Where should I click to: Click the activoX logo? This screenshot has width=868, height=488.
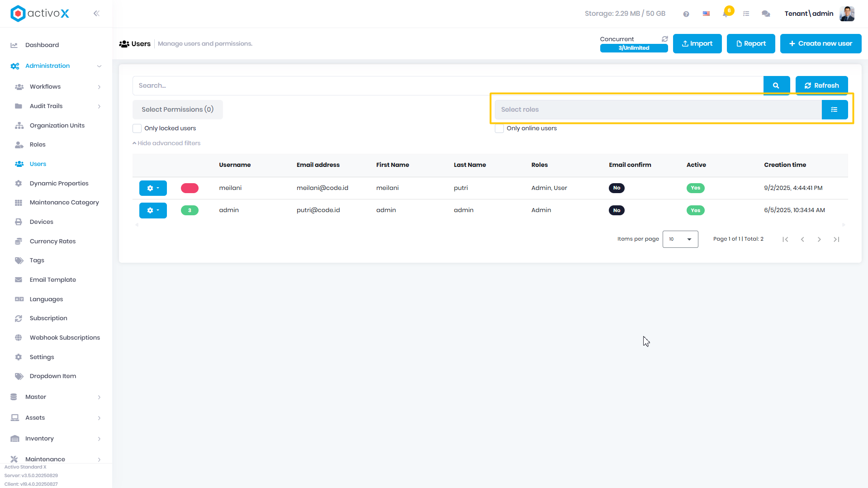[x=40, y=14]
